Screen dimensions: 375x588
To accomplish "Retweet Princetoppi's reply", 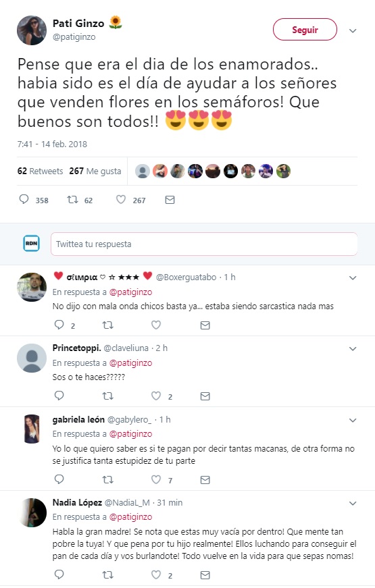I will (x=108, y=396).
